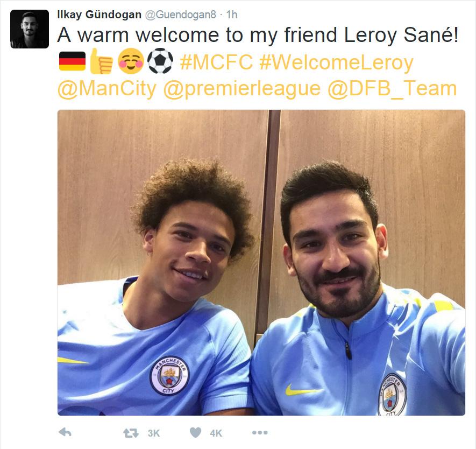Open the 1h timestamp link
Viewport: 476px width, 449px height.
point(232,15)
